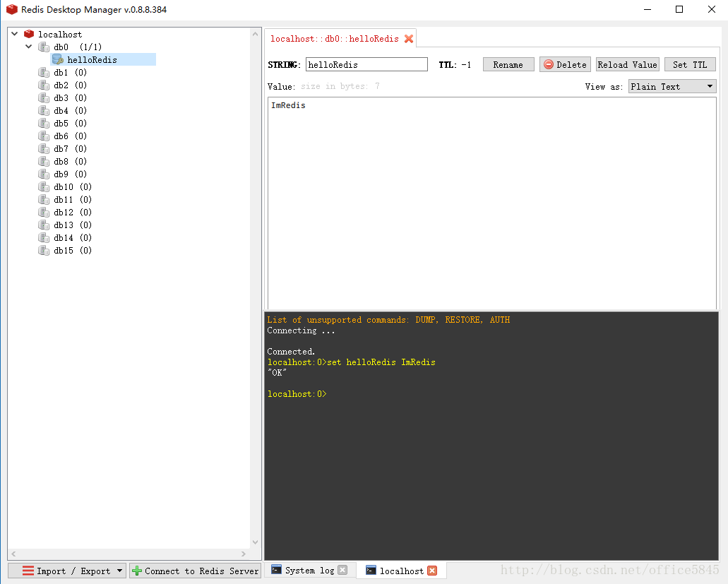Click 'set helloRedis ImRedis' console line
Viewport: 728px width, 584px height.
click(x=352, y=362)
